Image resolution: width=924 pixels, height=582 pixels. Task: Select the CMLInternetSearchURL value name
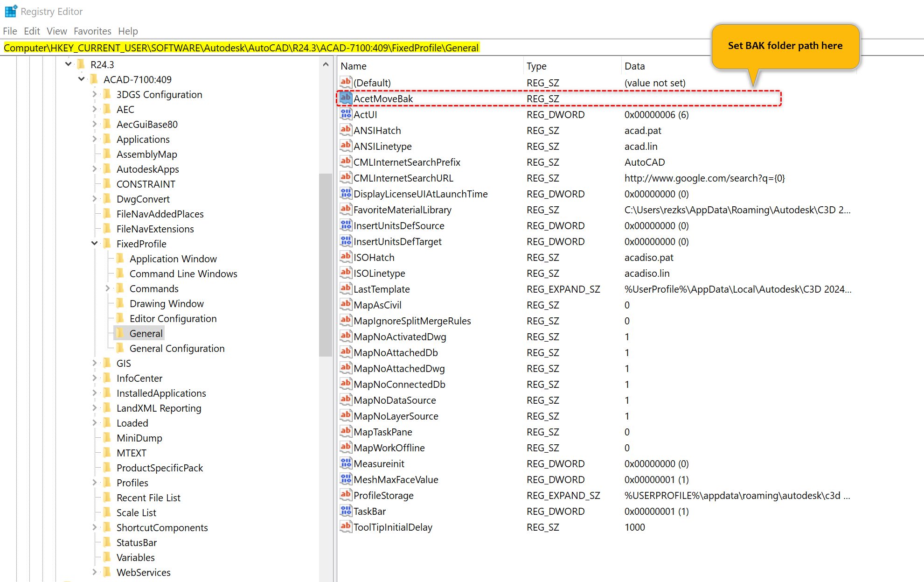[x=403, y=178]
